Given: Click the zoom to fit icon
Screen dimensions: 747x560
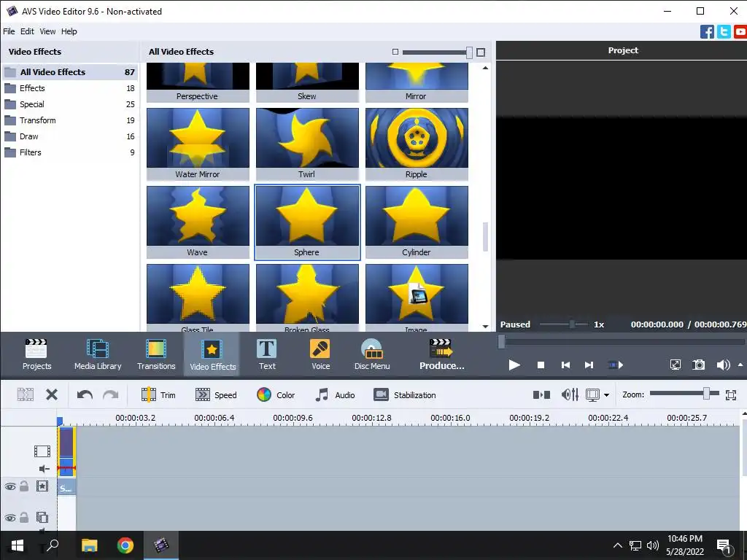Looking at the screenshot, I should pos(731,394).
